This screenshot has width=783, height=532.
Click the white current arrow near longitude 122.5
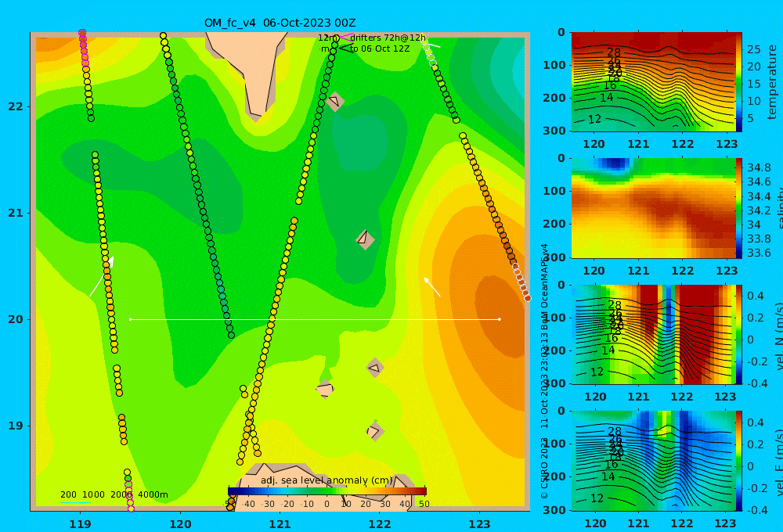(x=432, y=287)
